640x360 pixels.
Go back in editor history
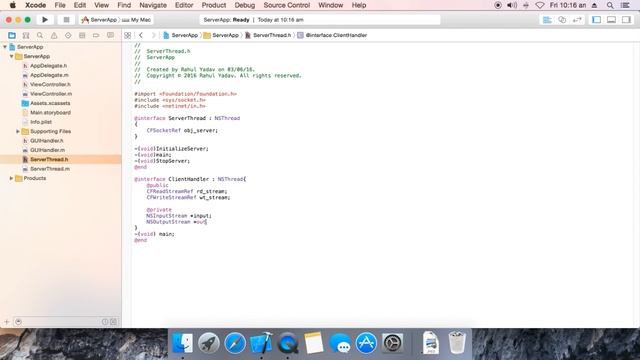click(x=141, y=36)
